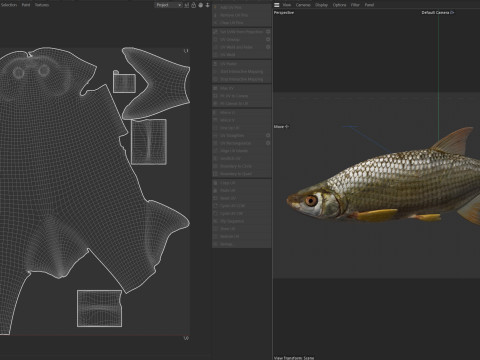Choose Boundary to Circle
480x360 pixels.
tap(242, 166)
